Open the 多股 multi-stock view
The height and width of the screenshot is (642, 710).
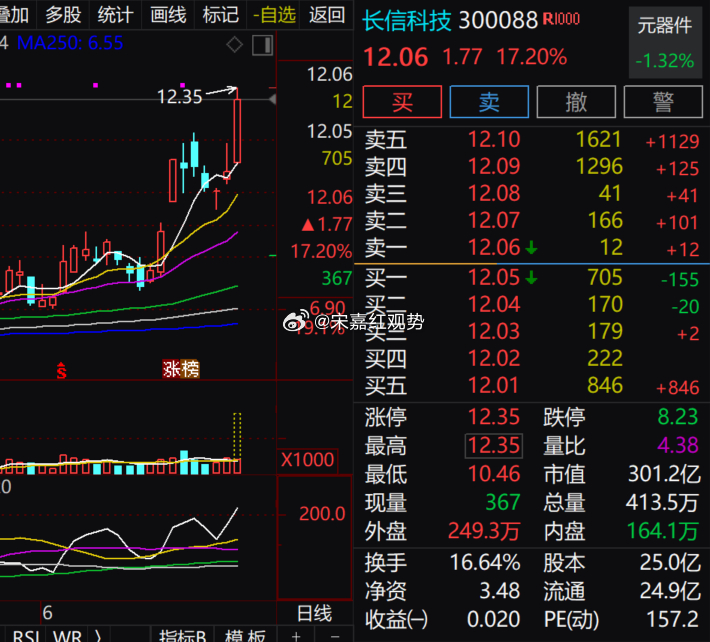[63, 15]
